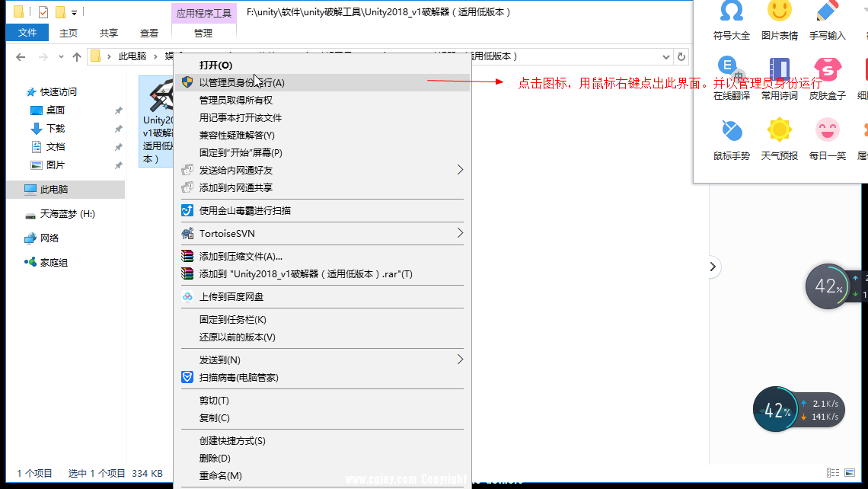Click the 42% floating memory ball
Viewport: 868px width, 489px height.
point(827,286)
